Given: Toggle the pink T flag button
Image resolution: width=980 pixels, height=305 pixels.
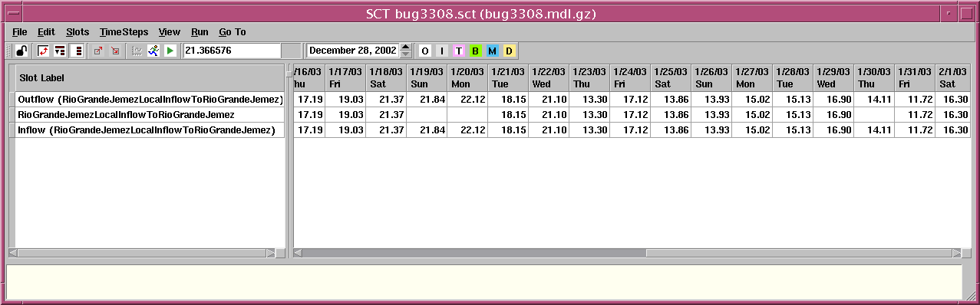Looking at the screenshot, I should coord(458,51).
